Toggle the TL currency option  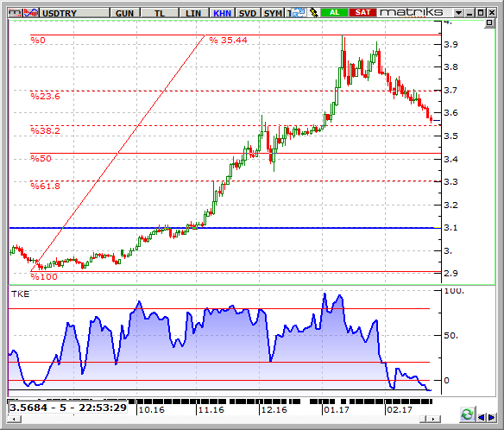click(160, 13)
